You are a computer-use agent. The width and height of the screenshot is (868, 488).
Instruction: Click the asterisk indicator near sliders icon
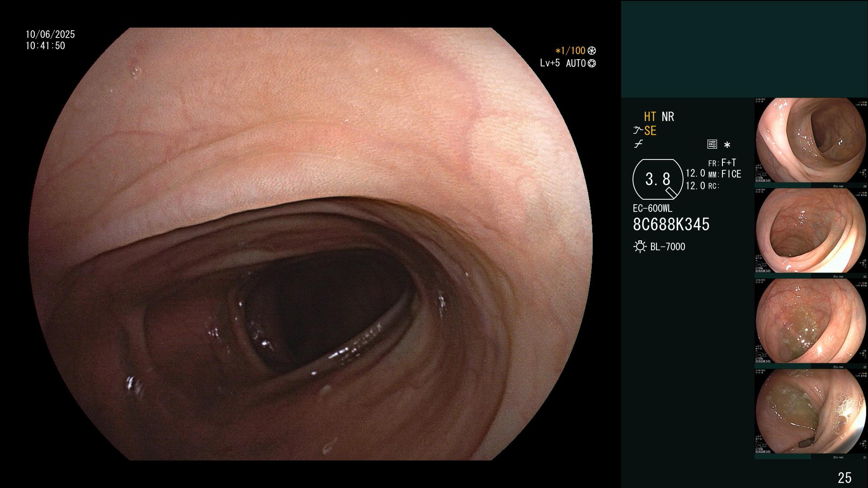point(727,145)
